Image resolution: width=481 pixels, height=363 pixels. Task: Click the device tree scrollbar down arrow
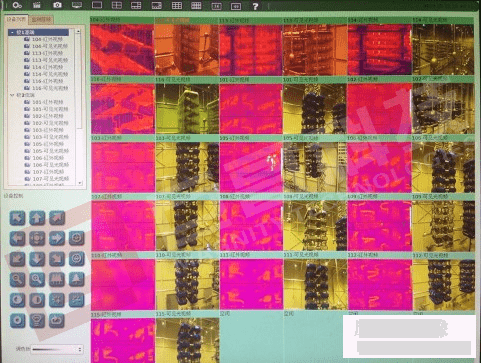click(80, 183)
